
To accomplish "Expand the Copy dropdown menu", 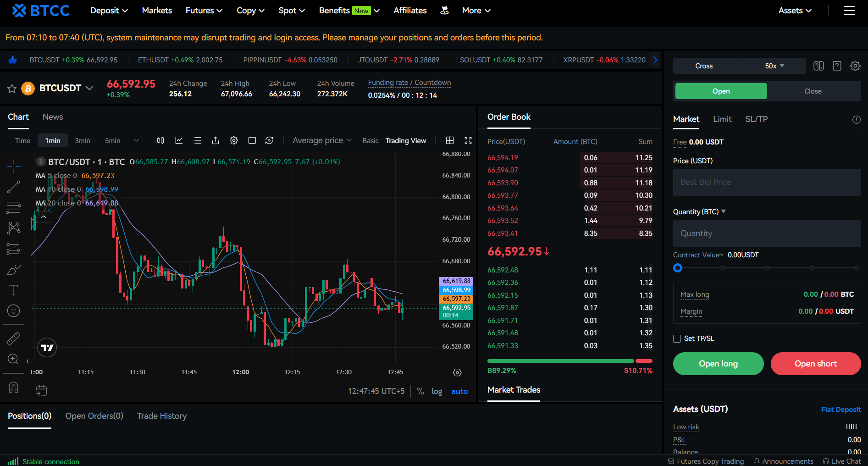I will click(250, 11).
